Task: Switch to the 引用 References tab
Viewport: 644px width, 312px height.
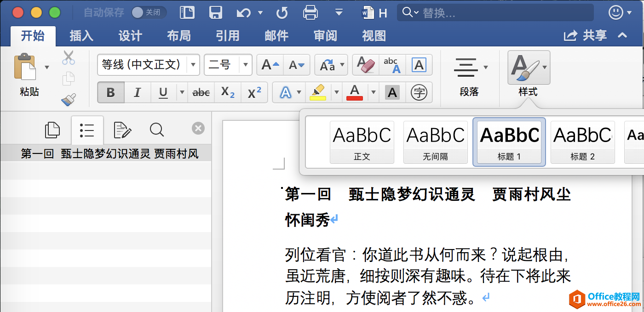Action: [x=228, y=36]
